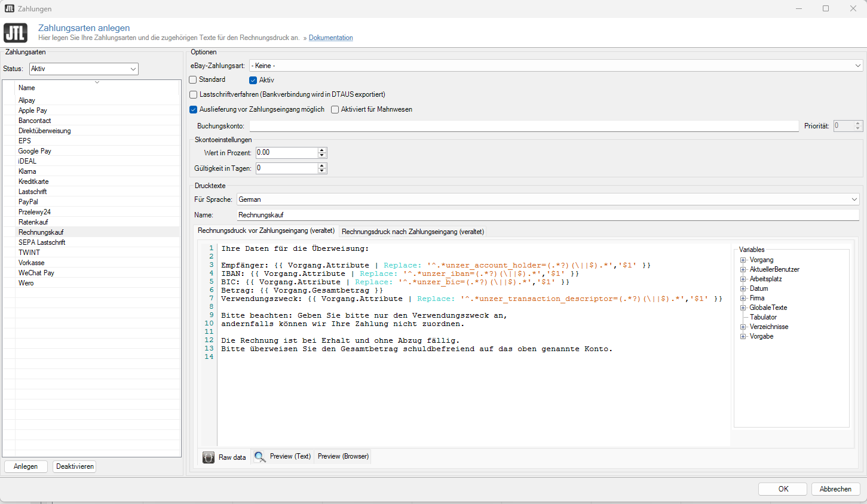
Task: Click the Raw data icon
Action: click(208, 457)
